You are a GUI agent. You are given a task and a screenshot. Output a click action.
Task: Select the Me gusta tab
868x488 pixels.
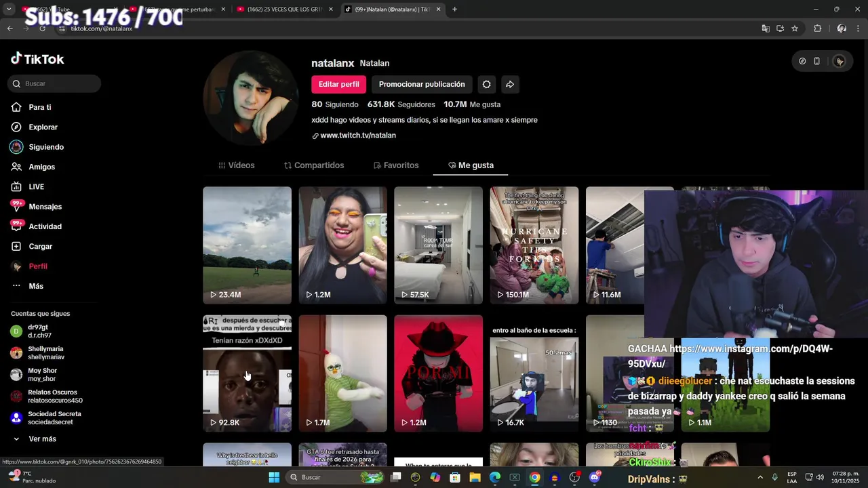click(x=471, y=165)
